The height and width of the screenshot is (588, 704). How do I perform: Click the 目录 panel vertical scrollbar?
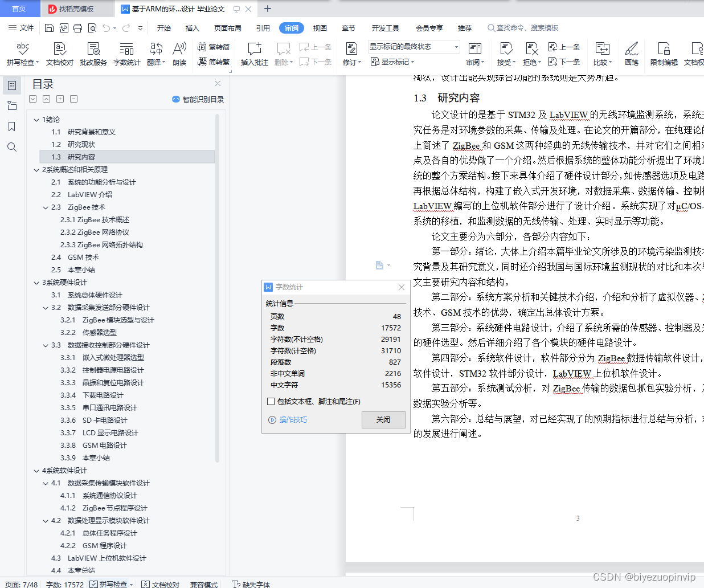(218, 288)
